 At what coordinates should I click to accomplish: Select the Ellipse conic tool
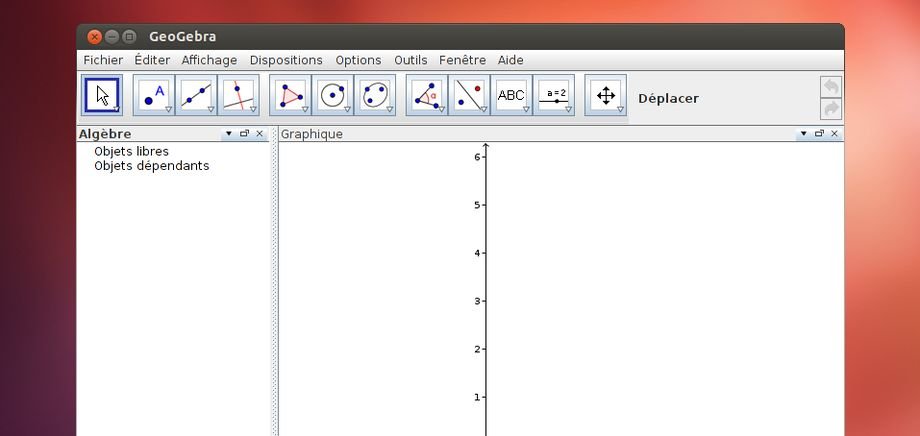pos(374,96)
